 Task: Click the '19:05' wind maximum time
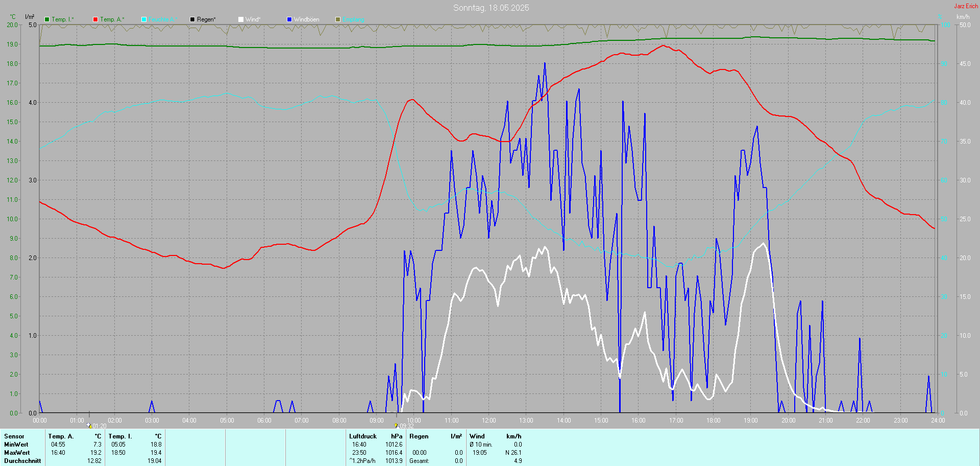(480, 453)
